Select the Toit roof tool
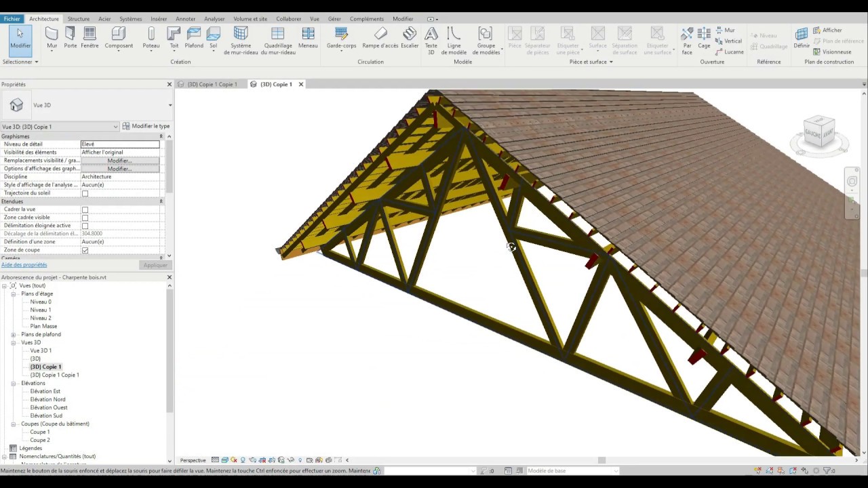868x488 pixels. pos(174,37)
